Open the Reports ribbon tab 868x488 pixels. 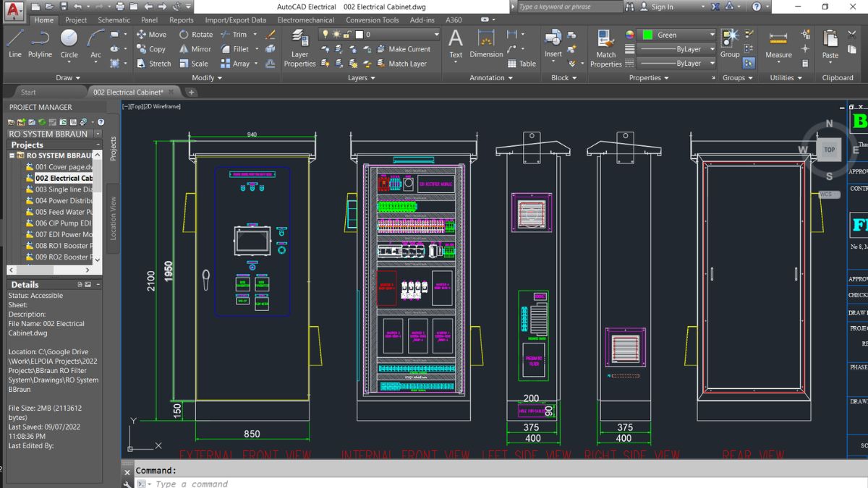[182, 20]
